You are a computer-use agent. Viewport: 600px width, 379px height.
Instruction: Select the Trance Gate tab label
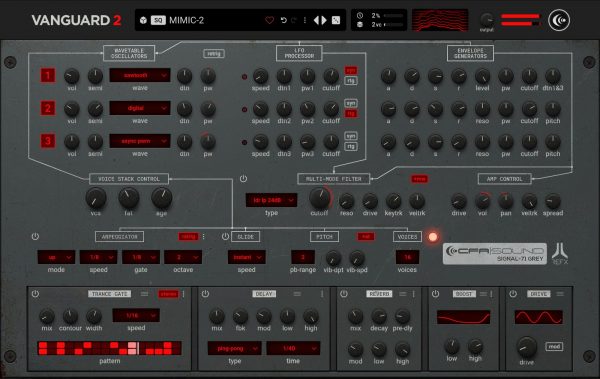point(109,294)
